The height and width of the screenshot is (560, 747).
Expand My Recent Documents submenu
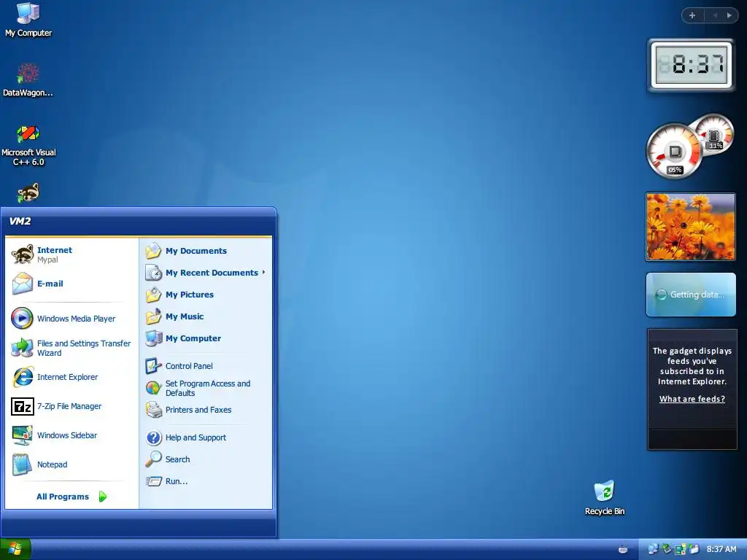click(205, 273)
